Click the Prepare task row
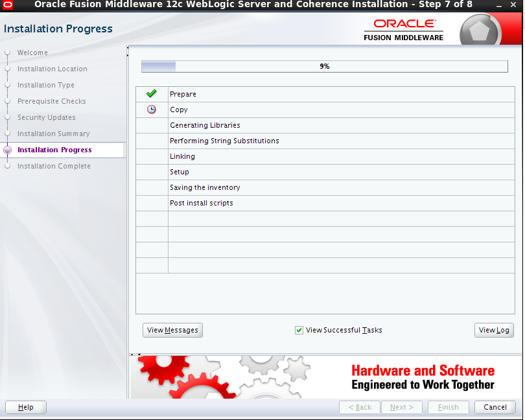Image resolution: width=525 pixels, height=420 pixels. pyautogui.click(x=325, y=94)
